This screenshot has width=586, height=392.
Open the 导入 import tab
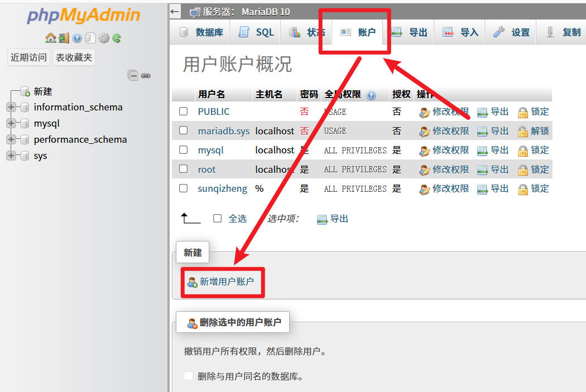460,32
